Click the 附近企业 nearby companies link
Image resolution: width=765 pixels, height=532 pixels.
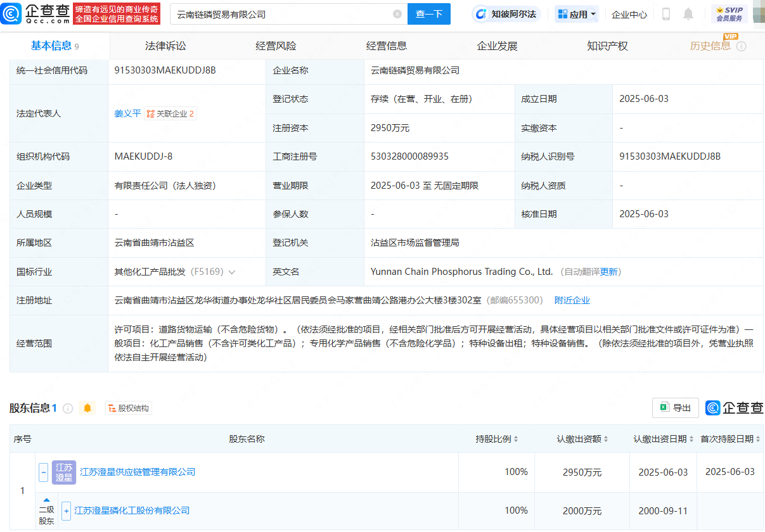click(572, 300)
